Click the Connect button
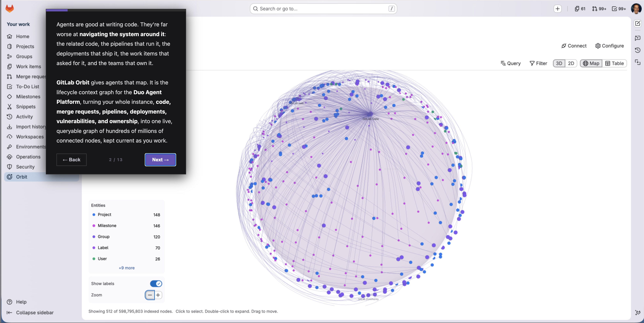 pyautogui.click(x=574, y=46)
